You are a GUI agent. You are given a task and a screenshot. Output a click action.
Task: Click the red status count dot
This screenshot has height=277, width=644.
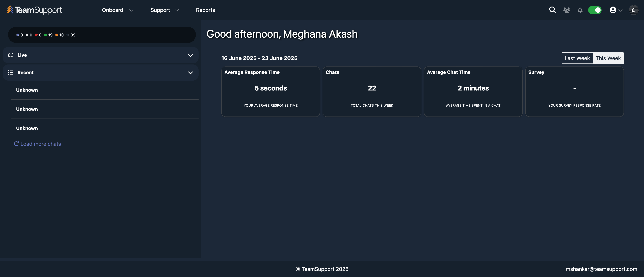[36, 35]
